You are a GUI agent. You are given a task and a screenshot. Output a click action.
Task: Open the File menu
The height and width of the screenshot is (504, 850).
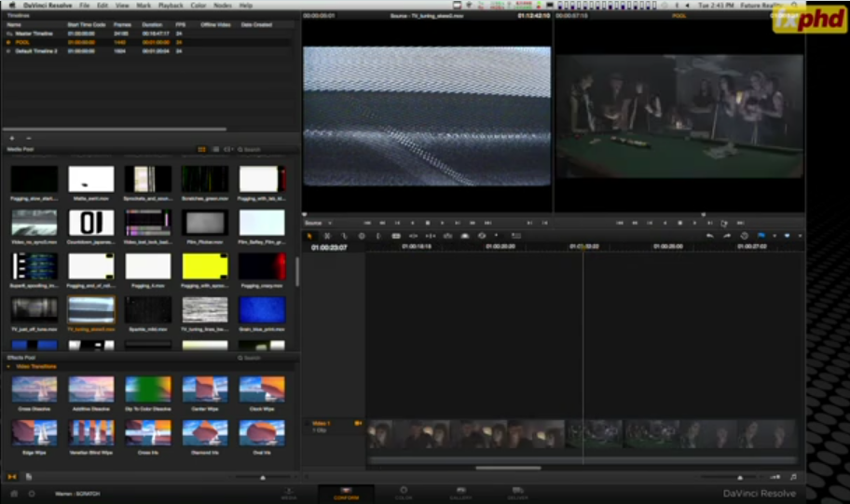tap(85, 5)
